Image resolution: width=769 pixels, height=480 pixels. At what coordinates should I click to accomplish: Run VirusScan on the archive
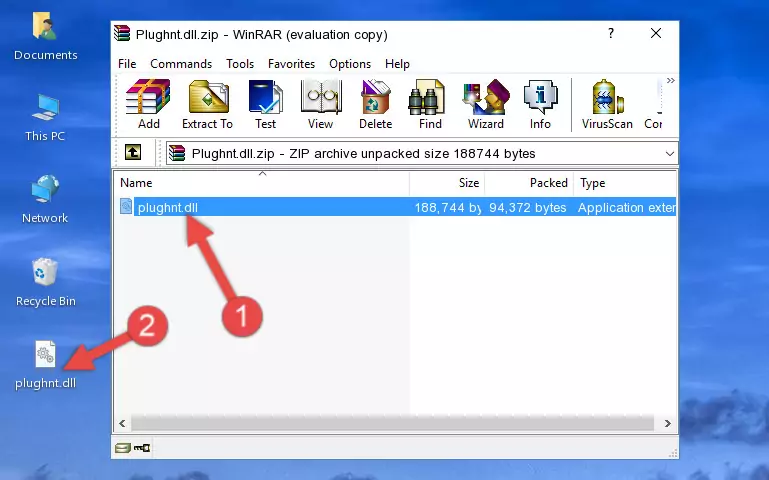point(607,104)
